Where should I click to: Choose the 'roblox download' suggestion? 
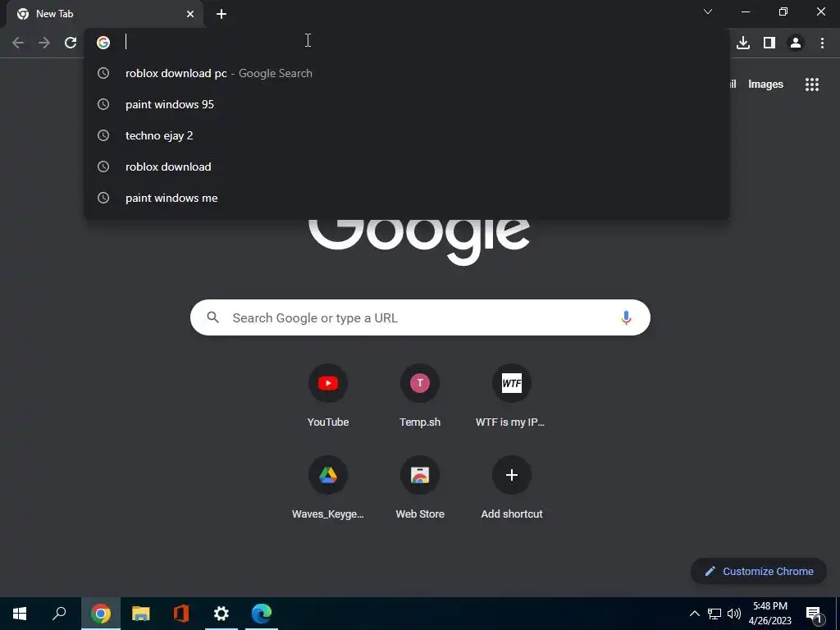pyautogui.click(x=407, y=167)
